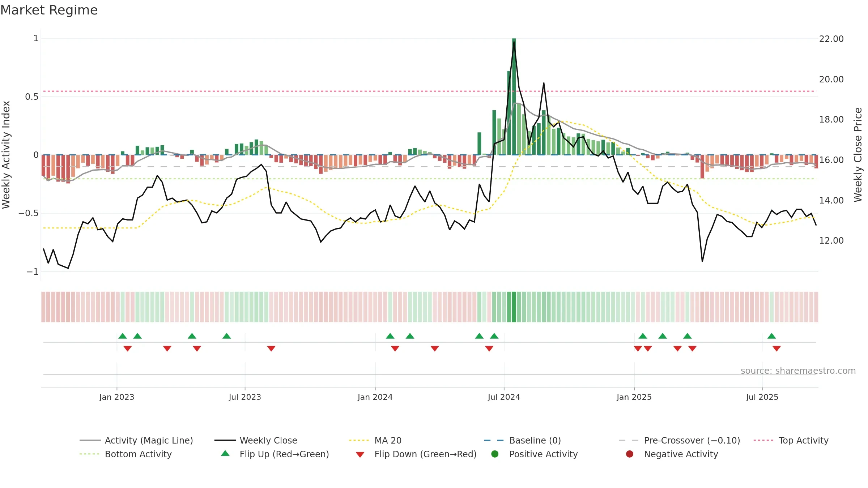Click the 20.00 price axis label
The height and width of the screenshot is (488, 868).
tap(831, 79)
